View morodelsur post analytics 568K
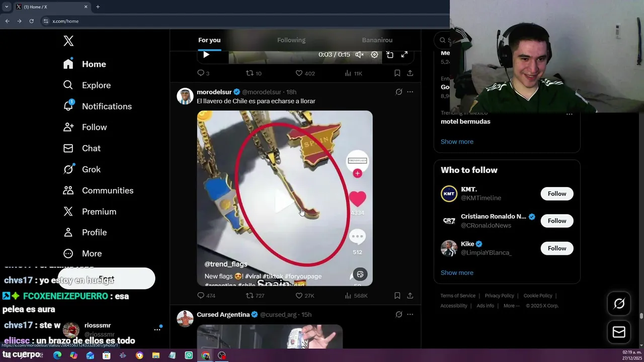Screen dimensions: 644x362 [x=356, y=296]
